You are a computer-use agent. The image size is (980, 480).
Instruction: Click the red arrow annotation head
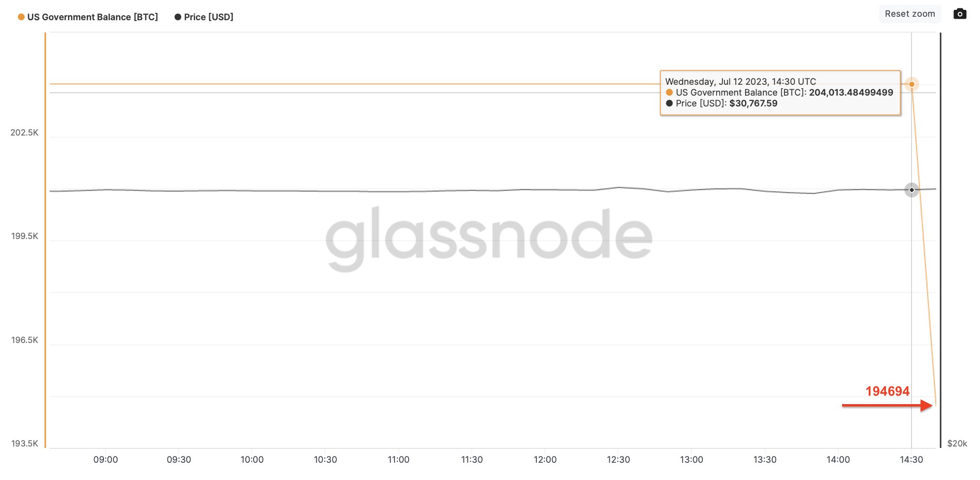point(926,406)
